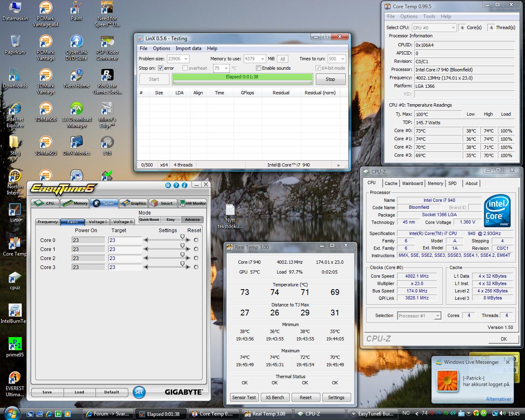Open the Import data menu in LinX
Viewport: 525px width, 420px height.
pos(188,48)
